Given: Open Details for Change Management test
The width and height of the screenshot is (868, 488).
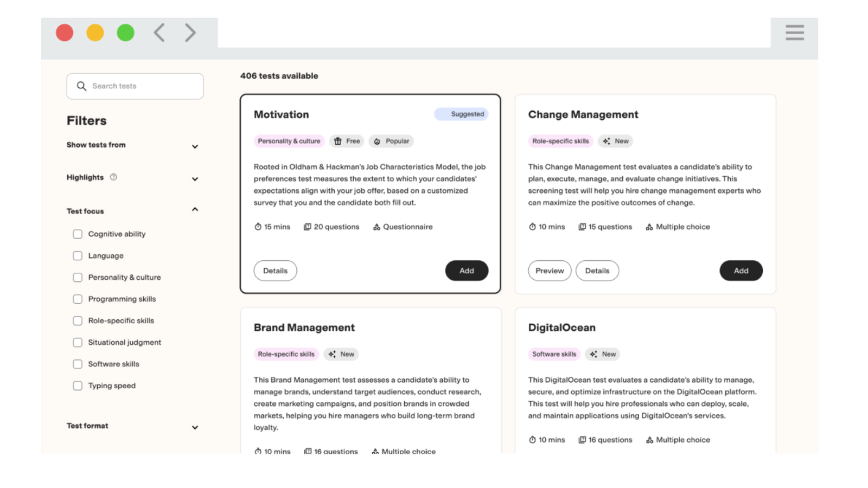Looking at the screenshot, I should click(597, 271).
